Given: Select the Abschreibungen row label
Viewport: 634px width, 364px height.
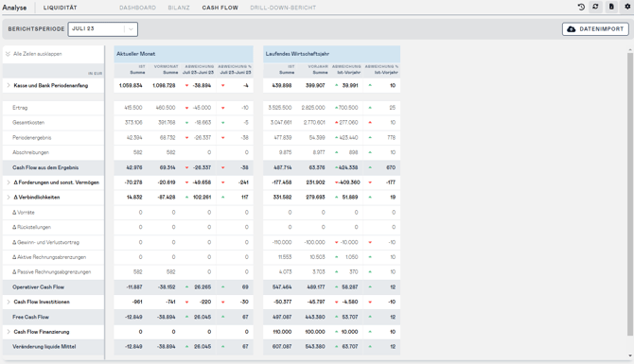Looking at the screenshot, I should 30,153.
